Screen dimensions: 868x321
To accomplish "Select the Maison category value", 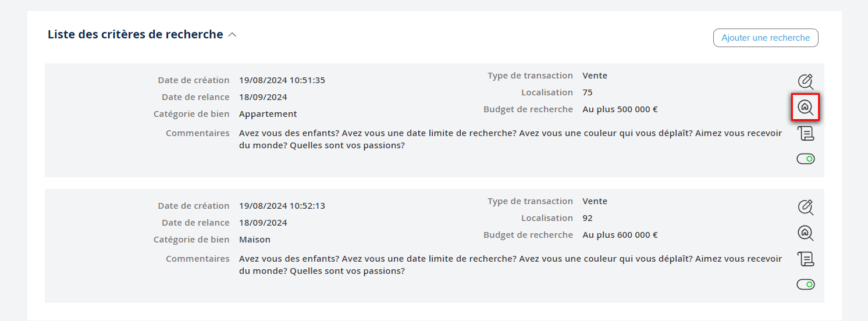I will click(x=255, y=240).
